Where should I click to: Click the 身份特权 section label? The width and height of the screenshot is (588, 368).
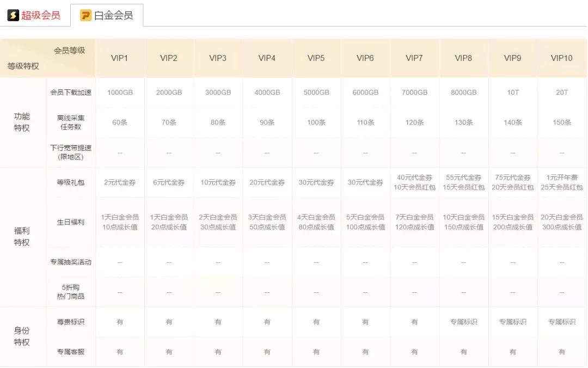click(x=22, y=336)
